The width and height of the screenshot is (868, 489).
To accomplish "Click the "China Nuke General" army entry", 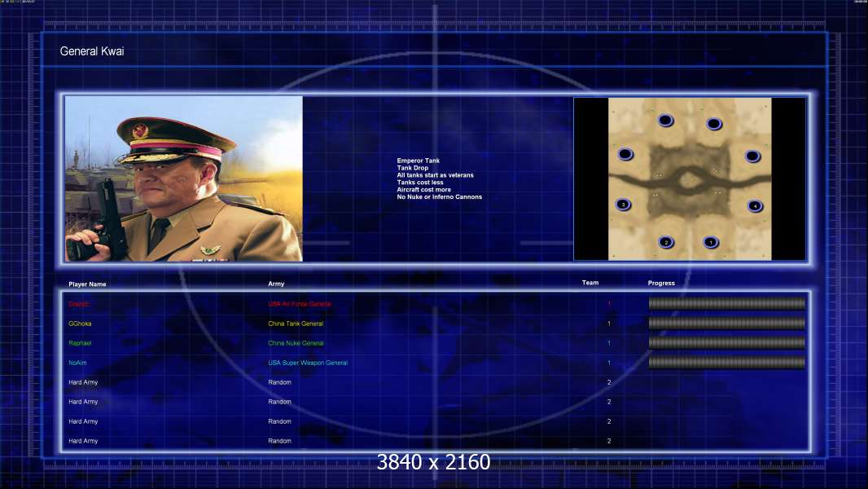I will tap(296, 343).
